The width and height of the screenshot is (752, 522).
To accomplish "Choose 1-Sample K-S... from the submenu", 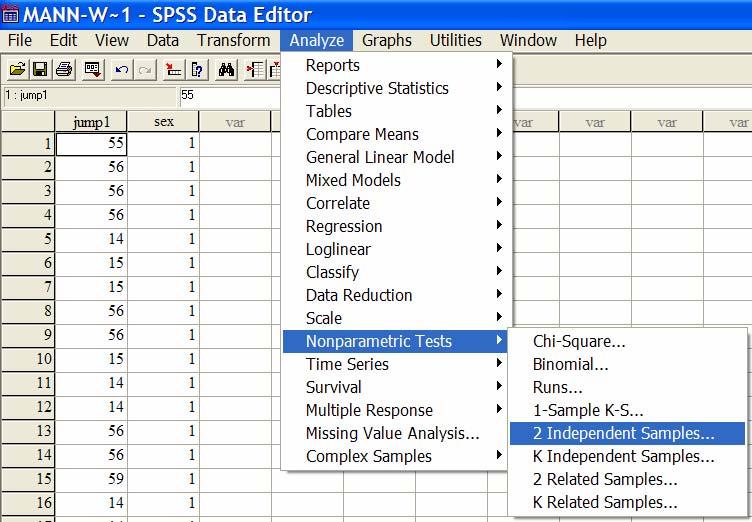I will 627,410.
